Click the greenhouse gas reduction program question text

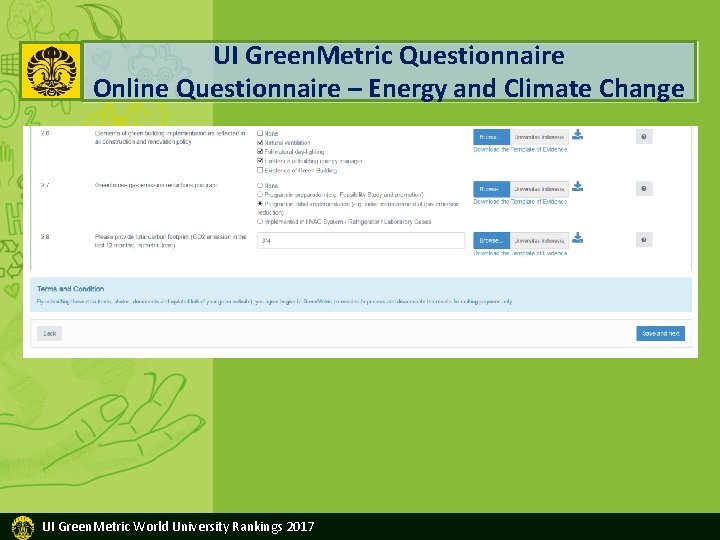pos(156,185)
